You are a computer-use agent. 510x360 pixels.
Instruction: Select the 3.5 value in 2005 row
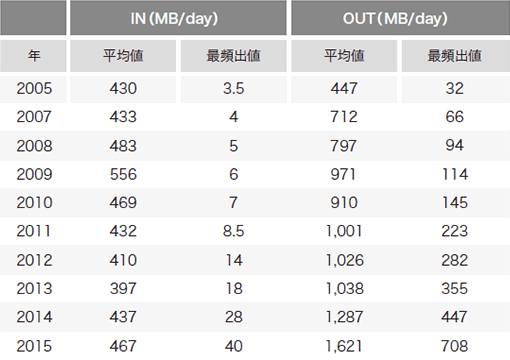(x=234, y=89)
